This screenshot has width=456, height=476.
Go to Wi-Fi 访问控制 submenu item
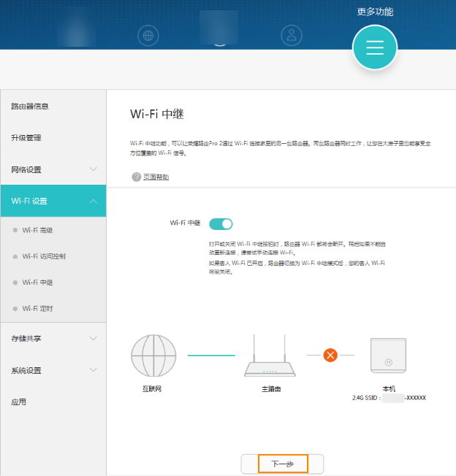pos(44,256)
